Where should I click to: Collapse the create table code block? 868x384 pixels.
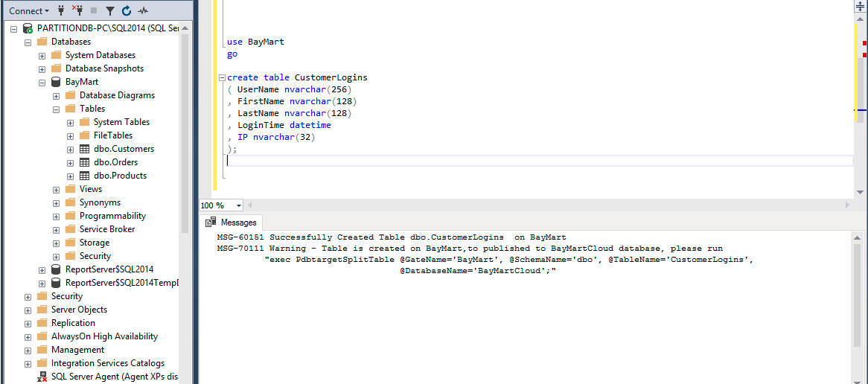click(222, 78)
